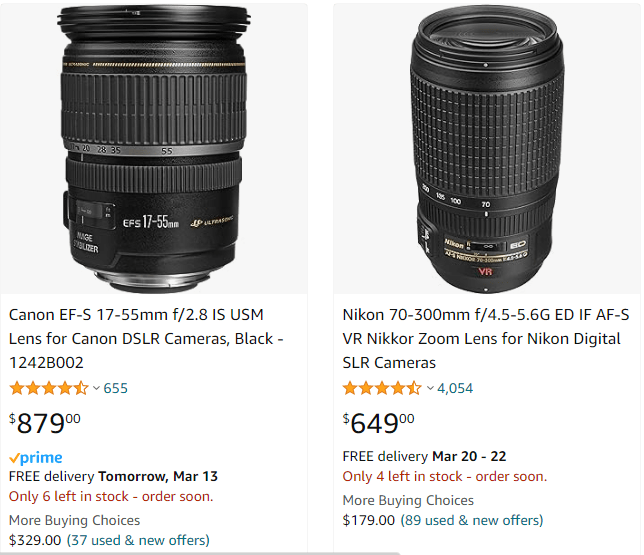Screen dimensions: 644x555
Task: Click the Nikon lens star rating icons
Action: pos(381,388)
